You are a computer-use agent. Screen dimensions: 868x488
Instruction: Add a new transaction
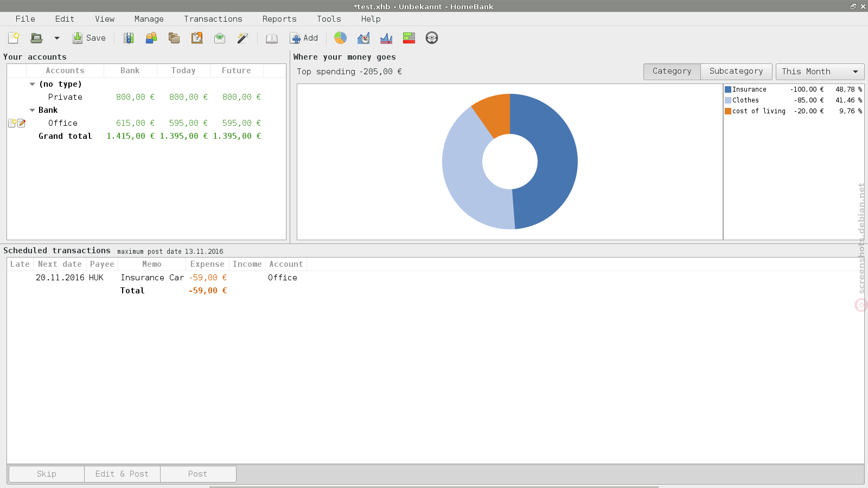coord(304,38)
